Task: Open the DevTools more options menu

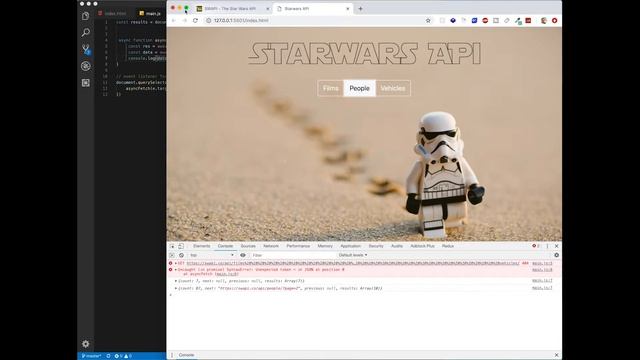Action: click(547, 246)
